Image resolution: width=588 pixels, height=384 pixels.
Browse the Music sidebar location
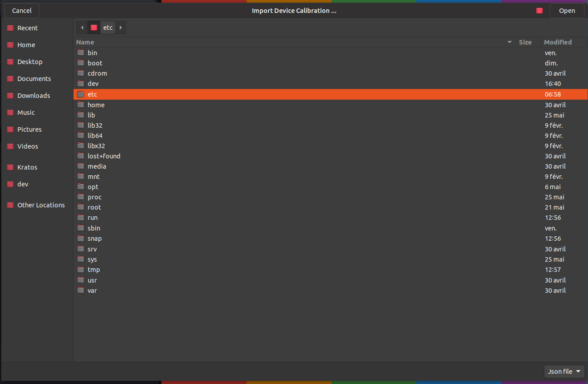pyautogui.click(x=27, y=112)
